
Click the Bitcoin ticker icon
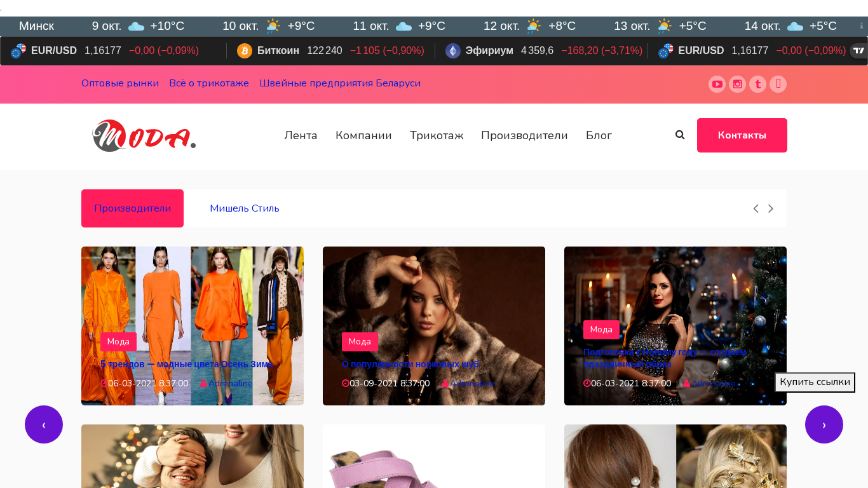[x=245, y=51]
